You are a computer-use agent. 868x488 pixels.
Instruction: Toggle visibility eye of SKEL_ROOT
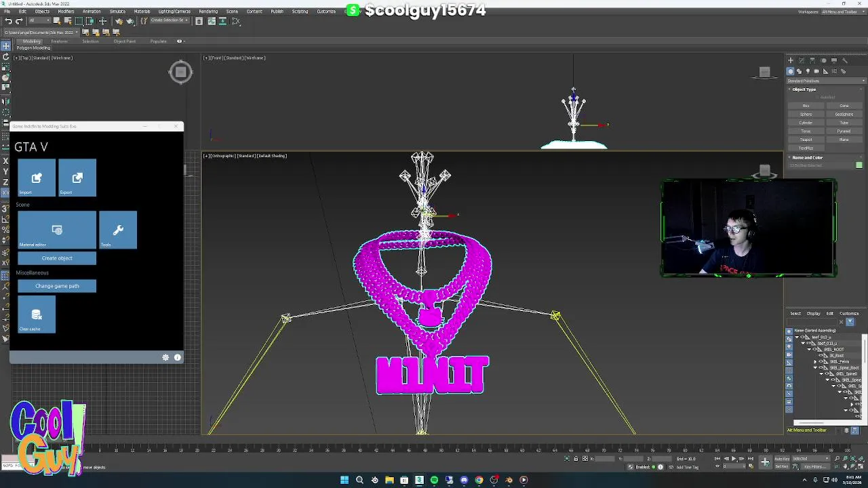[814, 349]
